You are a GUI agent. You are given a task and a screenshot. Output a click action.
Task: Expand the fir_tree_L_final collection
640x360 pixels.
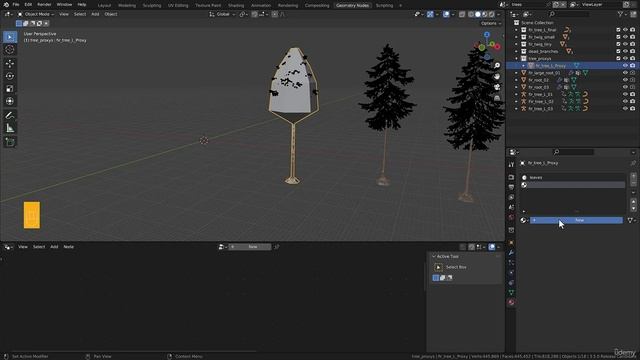point(516,30)
